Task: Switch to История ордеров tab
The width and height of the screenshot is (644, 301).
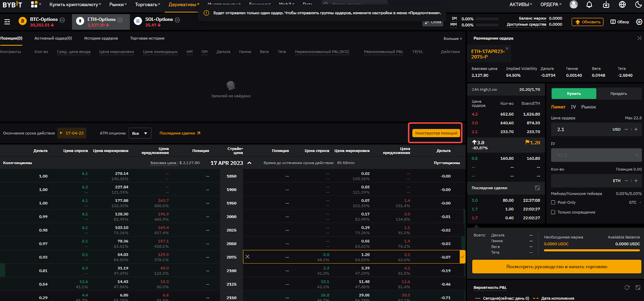Action: (101, 38)
